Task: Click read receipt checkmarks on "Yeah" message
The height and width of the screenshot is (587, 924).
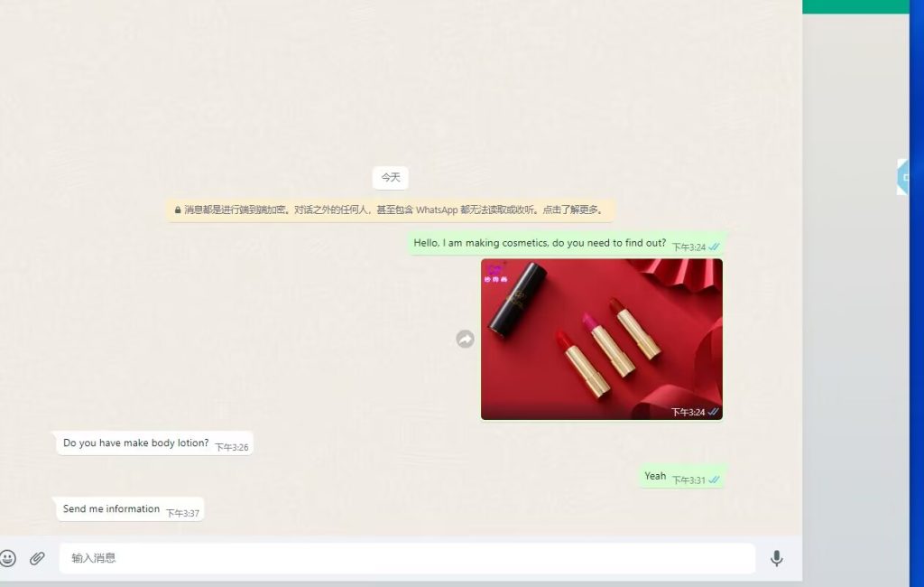Action: [x=714, y=480]
